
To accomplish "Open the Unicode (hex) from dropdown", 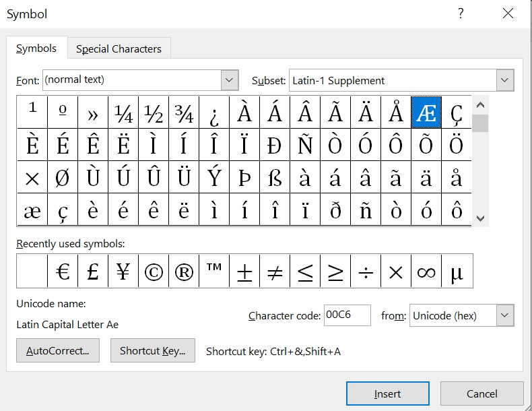I will 505,315.
